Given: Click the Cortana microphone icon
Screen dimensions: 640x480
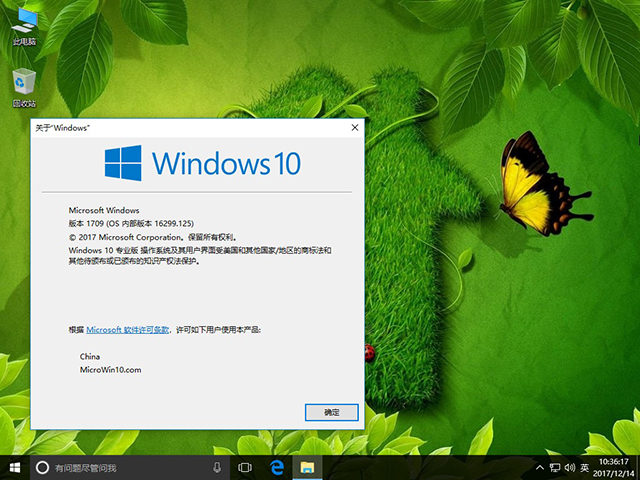Looking at the screenshot, I should [217, 468].
